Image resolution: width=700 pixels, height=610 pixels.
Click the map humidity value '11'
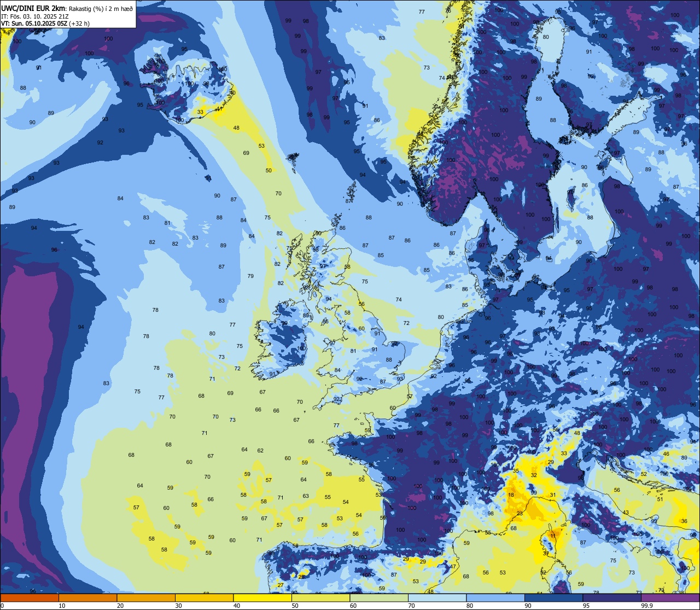coord(553,535)
